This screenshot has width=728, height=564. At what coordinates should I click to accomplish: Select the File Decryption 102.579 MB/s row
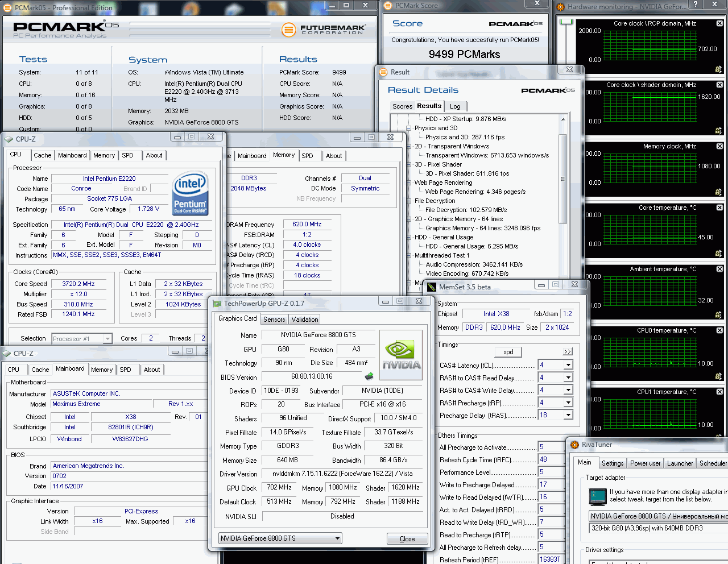(466, 210)
